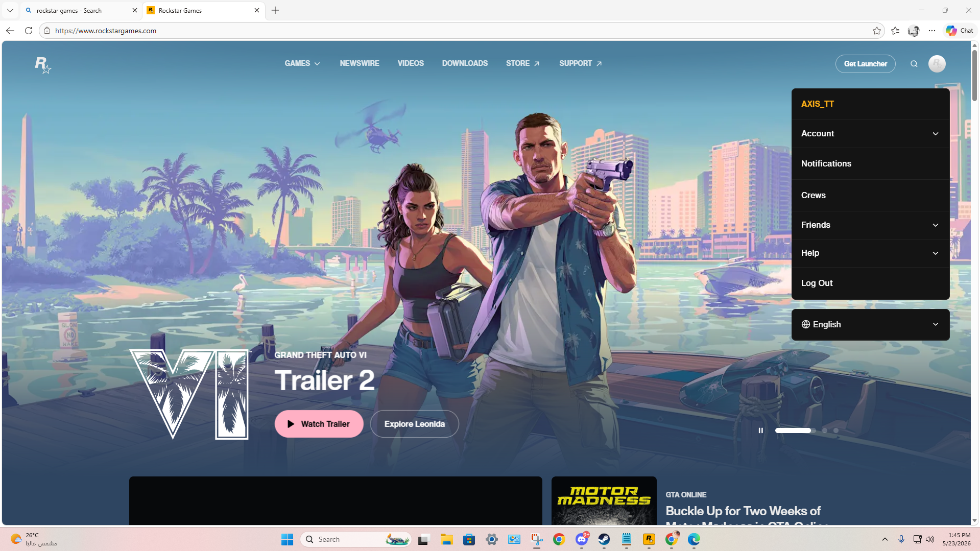
Task: Open DOWNLOADS in the navigation bar
Action: (x=465, y=63)
